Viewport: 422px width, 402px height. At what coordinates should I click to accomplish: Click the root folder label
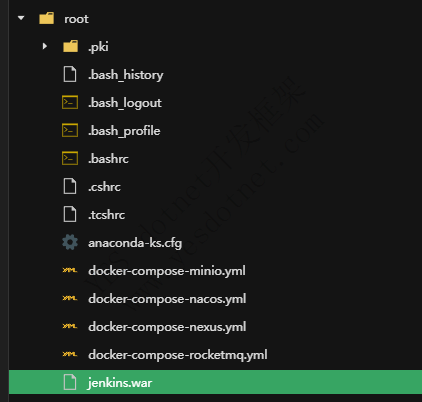tap(76, 19)
